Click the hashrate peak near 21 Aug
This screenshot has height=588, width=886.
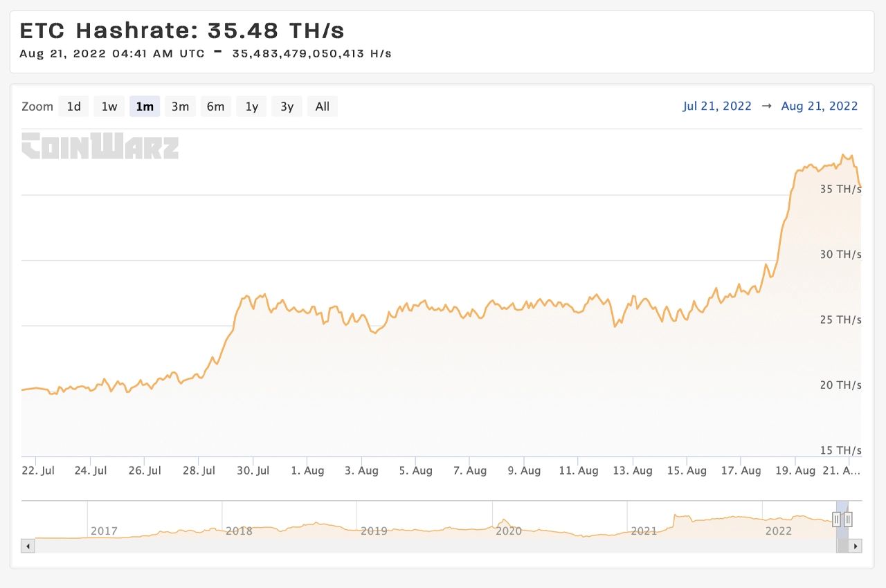click(x=843, y=155)
